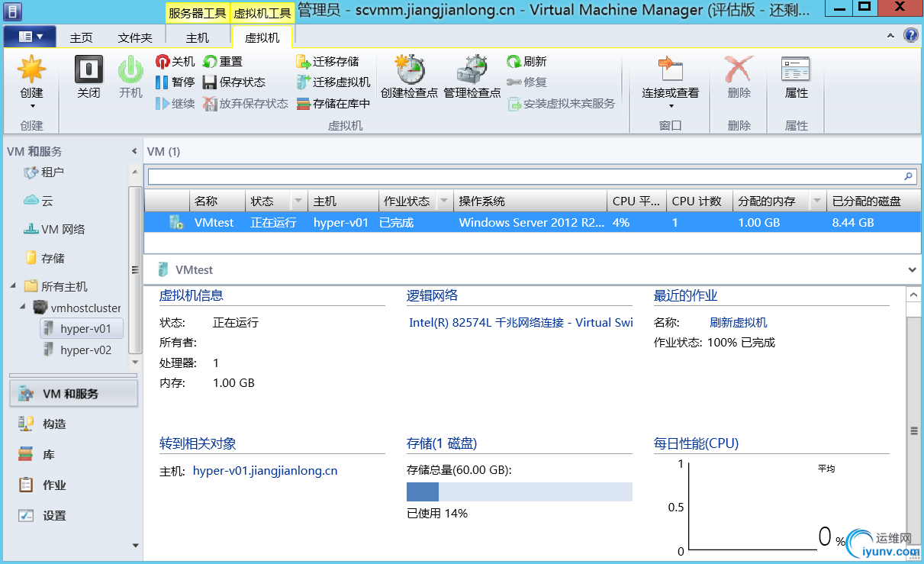The width and height of the screenshot is (924, 564).
Task: Open the 状态 column filter dropdown
Action: click(x=298, y=201)
